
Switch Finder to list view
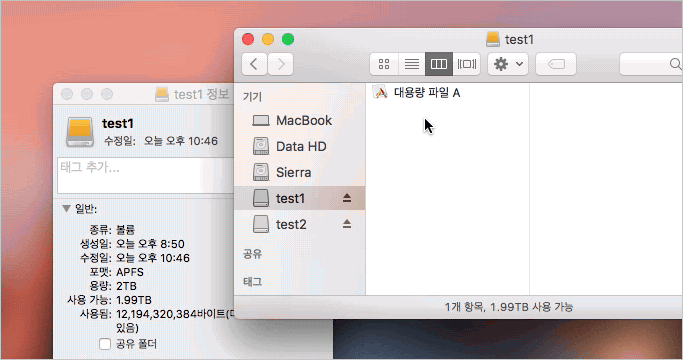[x=412, y=65]
